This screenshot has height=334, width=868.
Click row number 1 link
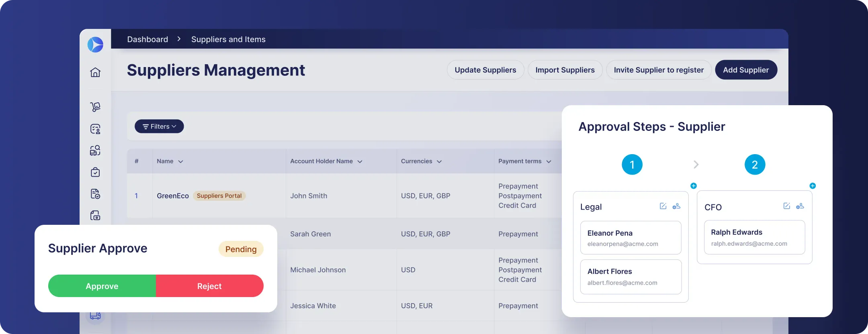(x=136, y=196)
